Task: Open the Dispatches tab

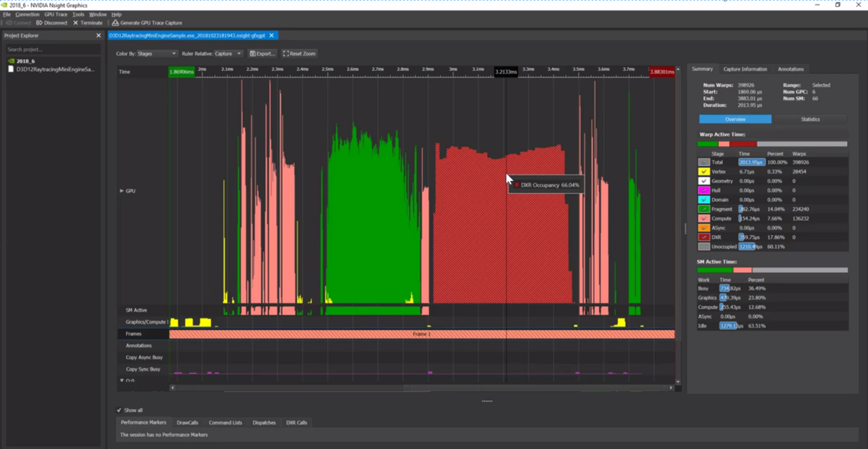Action: tap(264, 422)
